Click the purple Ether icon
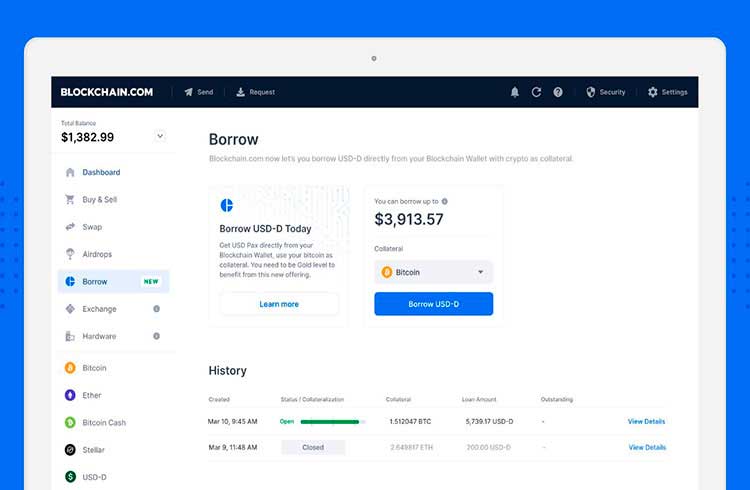 point(70,395)
